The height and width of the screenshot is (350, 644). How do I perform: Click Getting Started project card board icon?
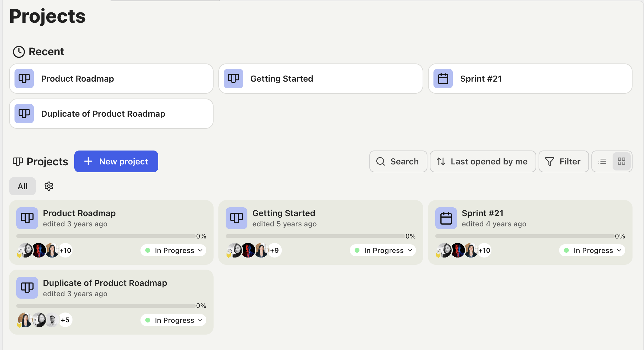[236, 218]
